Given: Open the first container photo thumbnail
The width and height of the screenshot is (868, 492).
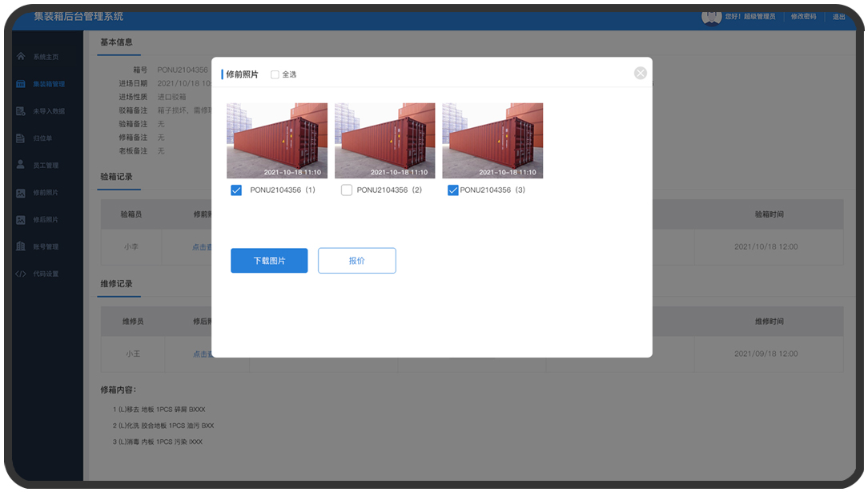Looking at the screenshot, I should tap(277, 140).
